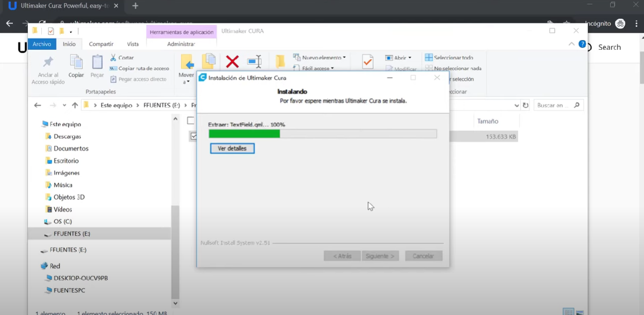The image size is (644, 315).
Task: Click Search on the Ultimaker webpage
Action: click(x=610, y=47)
